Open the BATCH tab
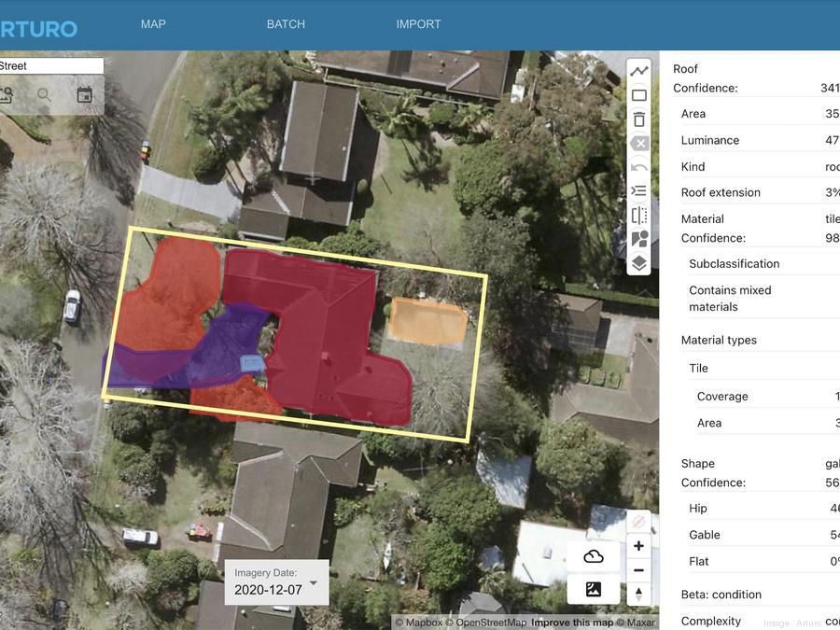The image size is (840, 630). [x=286, y=24]
